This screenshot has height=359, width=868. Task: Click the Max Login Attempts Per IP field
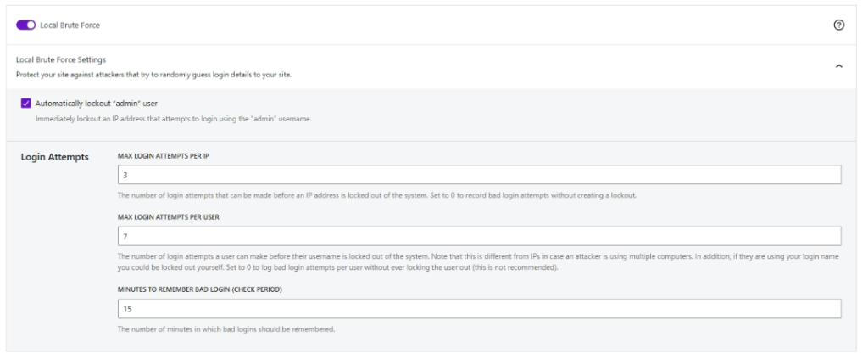pyautogui.click(x=480, y=175)
